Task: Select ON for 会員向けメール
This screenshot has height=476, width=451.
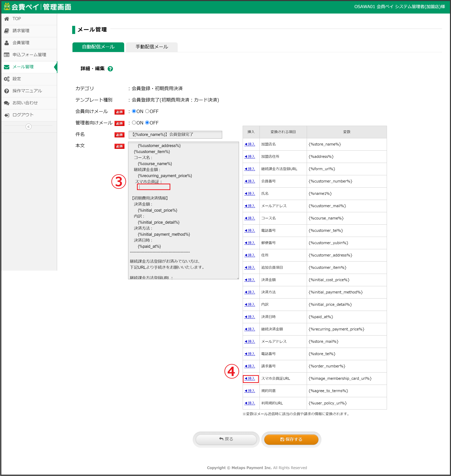Action: [134, 111]
